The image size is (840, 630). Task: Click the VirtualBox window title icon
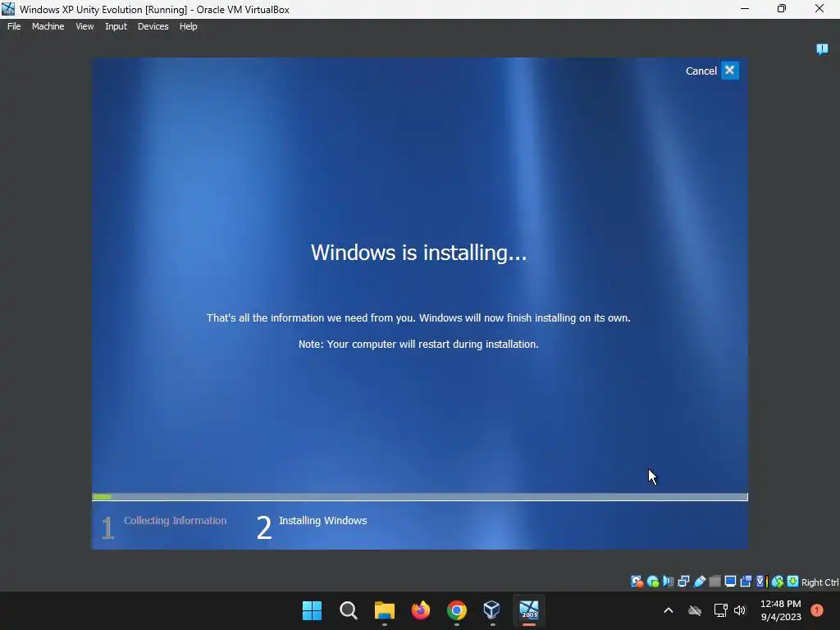(x=8, y=9)
